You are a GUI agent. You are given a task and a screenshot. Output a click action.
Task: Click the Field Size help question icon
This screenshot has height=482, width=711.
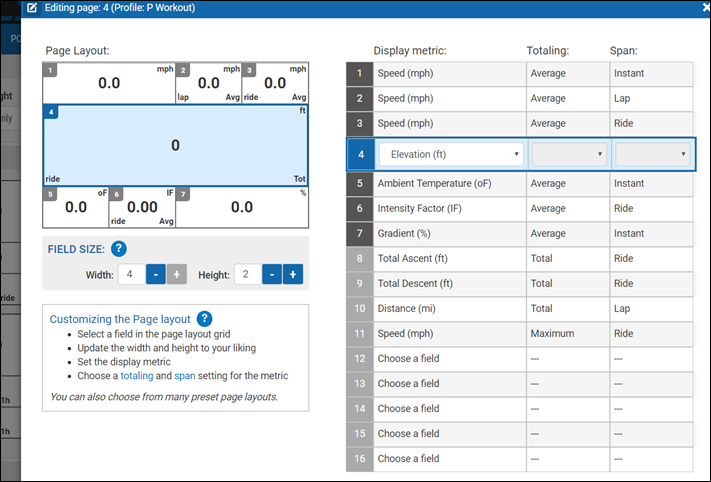tap(119, 250)
